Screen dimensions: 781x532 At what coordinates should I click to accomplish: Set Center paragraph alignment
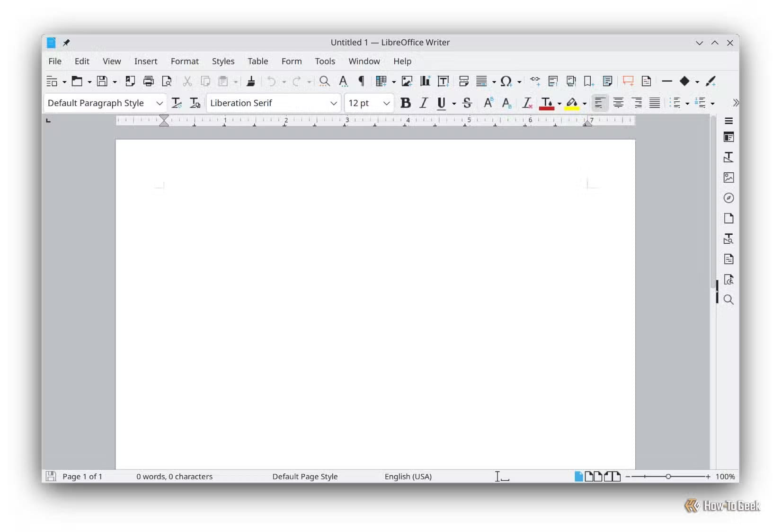click(x=618, y=103)
